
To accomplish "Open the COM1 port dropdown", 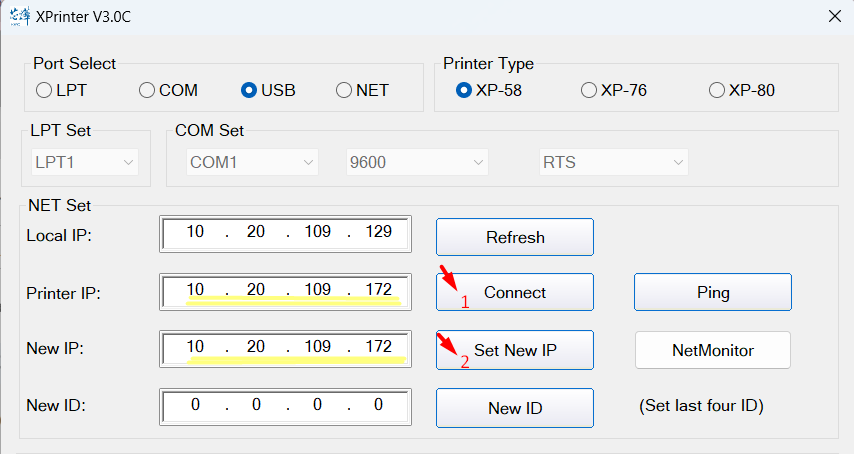I will coord(252,162).
